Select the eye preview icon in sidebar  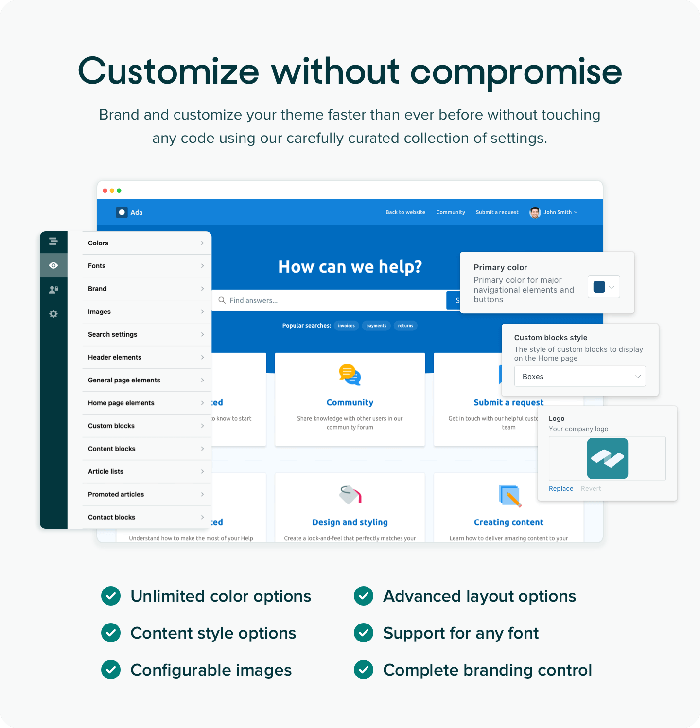point(53,265)
